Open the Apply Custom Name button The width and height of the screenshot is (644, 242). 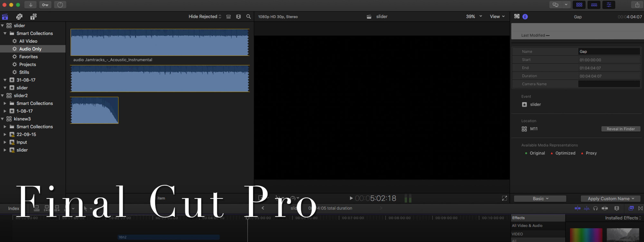(x=611, y=199)
